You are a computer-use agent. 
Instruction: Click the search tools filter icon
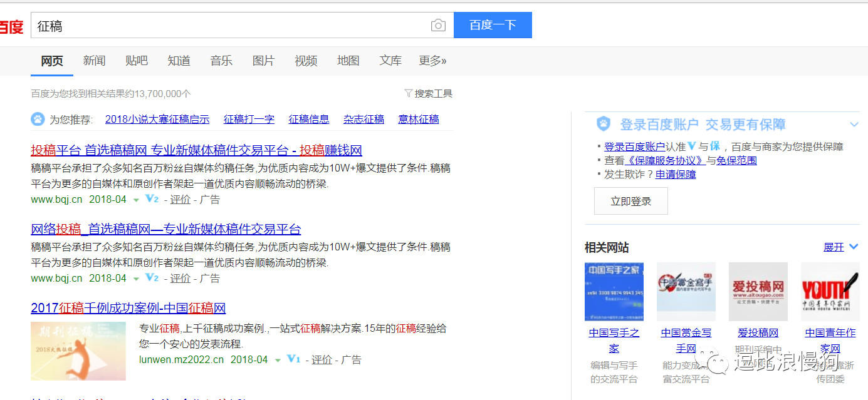[x=409, y=93]
